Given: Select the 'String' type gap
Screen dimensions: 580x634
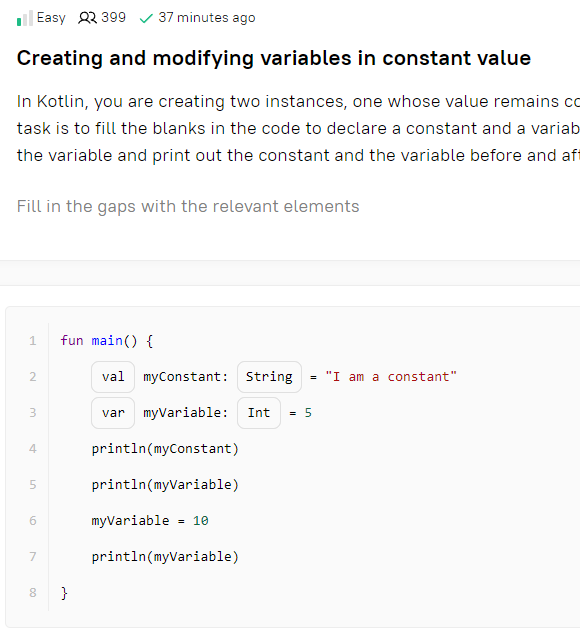Looking at the screenshot, I should 269,377.
